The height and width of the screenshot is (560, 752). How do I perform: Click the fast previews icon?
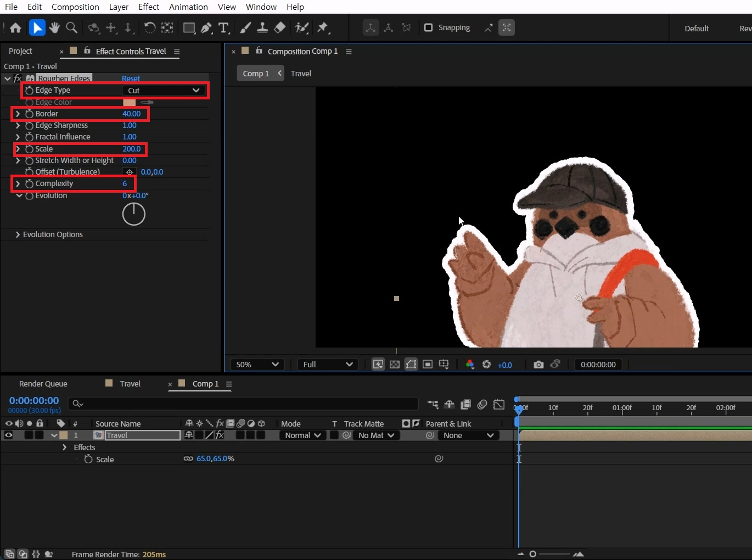[378, 365]
